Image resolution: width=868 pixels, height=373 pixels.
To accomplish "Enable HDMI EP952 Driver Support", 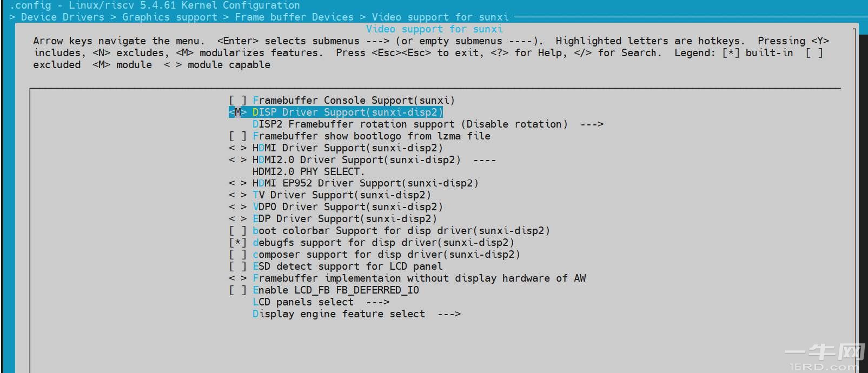I will pyautogui.click(x=365, y=183).
